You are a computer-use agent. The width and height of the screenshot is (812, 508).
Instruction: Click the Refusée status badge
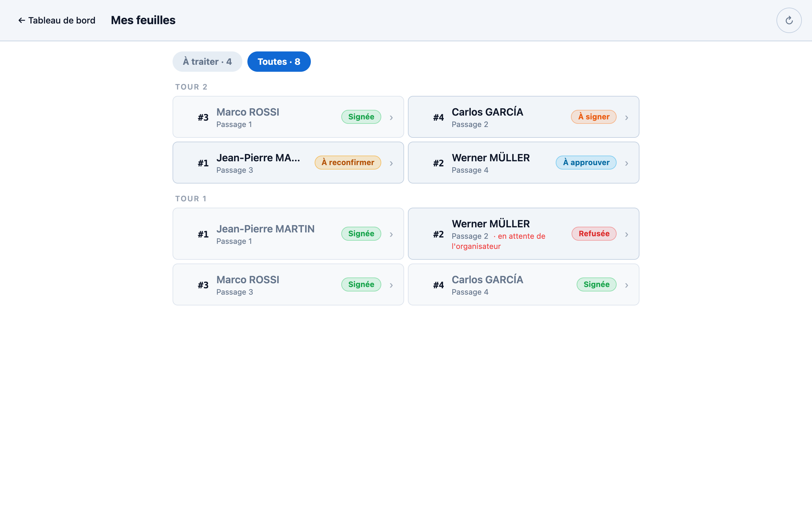click(594, 233)
